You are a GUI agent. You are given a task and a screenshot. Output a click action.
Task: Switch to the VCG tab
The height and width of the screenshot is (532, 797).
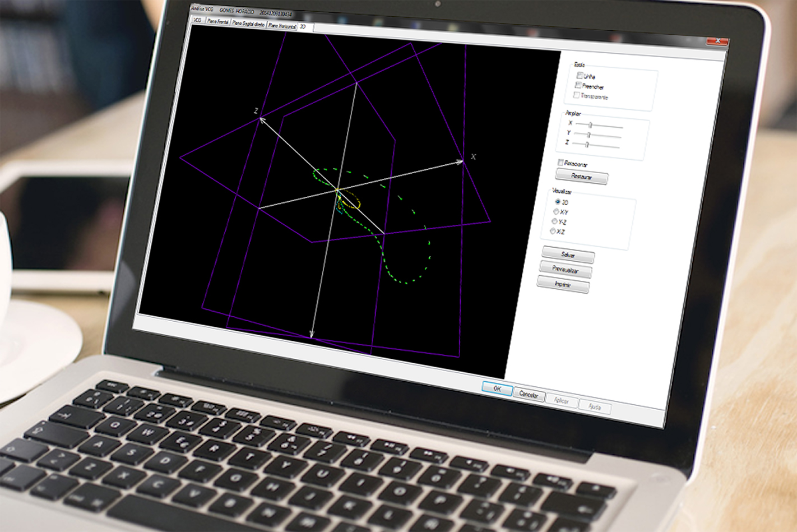pos(197,20)
